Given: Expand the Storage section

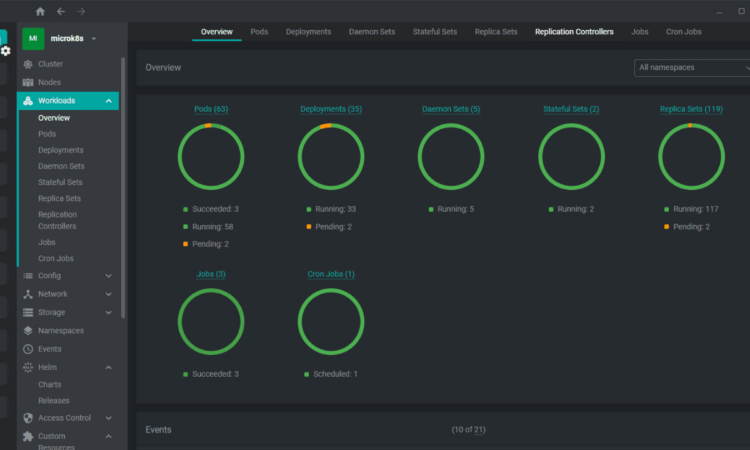Looking at the screenshot, I should coord(108,313).
